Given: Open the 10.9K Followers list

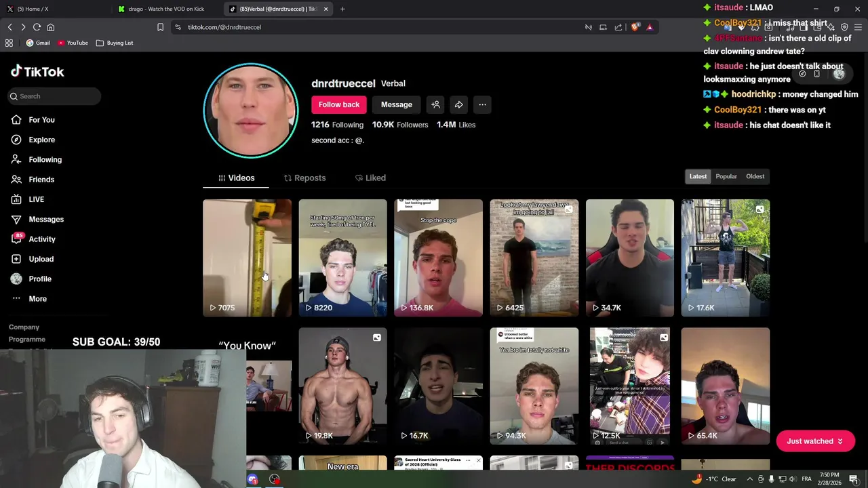Looking at the screenshot, I should [x=400, y=125].
